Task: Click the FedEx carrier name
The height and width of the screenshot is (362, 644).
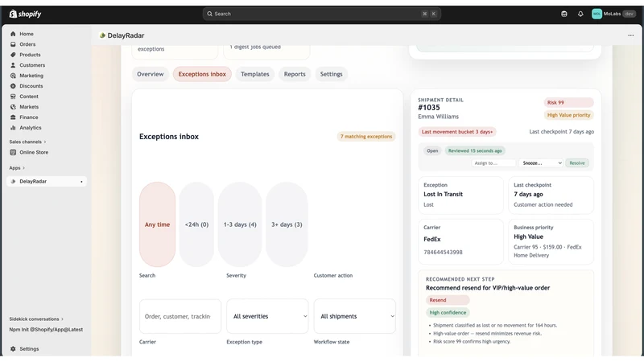Action: pos(432,239)
